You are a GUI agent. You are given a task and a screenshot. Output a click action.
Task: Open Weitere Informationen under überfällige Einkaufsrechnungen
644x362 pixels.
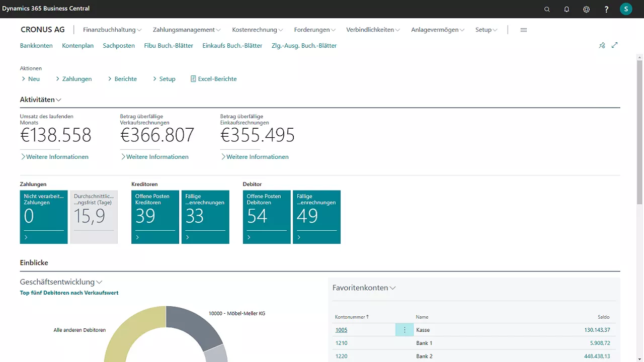pos(255,157)
